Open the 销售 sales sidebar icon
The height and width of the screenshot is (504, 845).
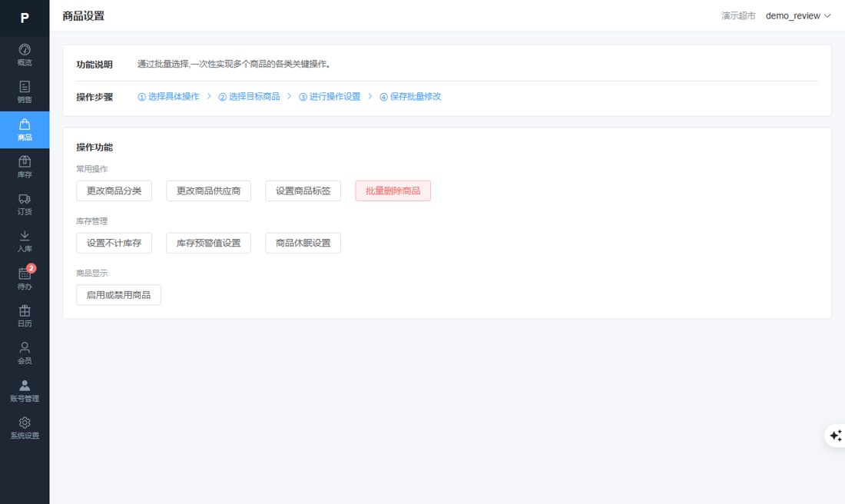(25, 92)
